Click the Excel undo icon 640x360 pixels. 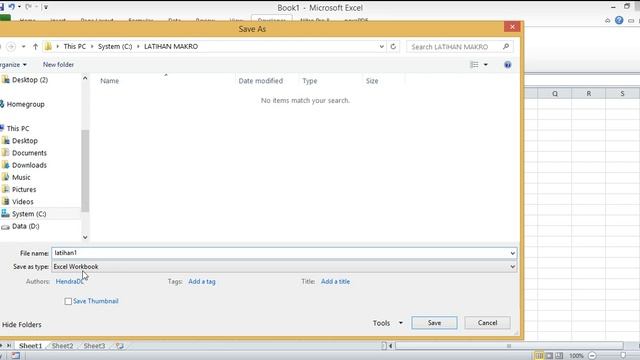11,7
